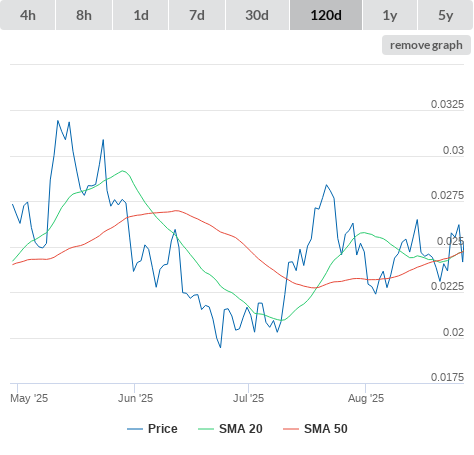
Task: Click the 0.0325 y-axis label
Action: point(447,104)
